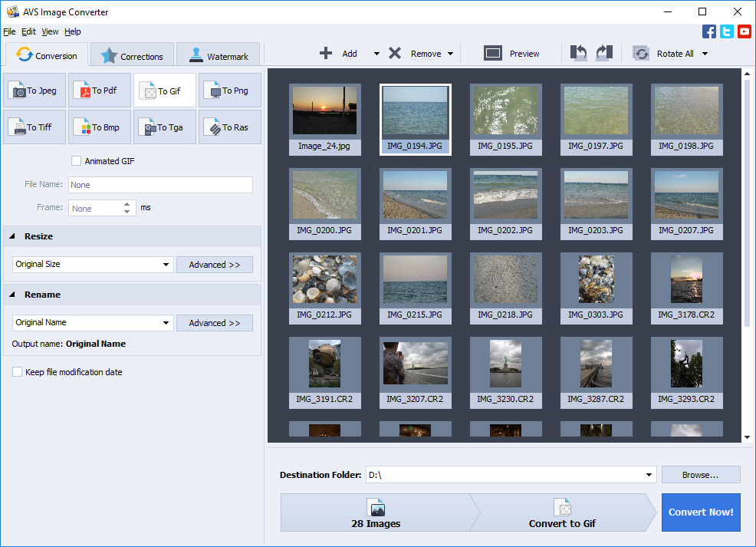Select the IMG_0212.JPG thumbnail
Viewport: 756px width, 547px height.
click(x=324, y=288)
